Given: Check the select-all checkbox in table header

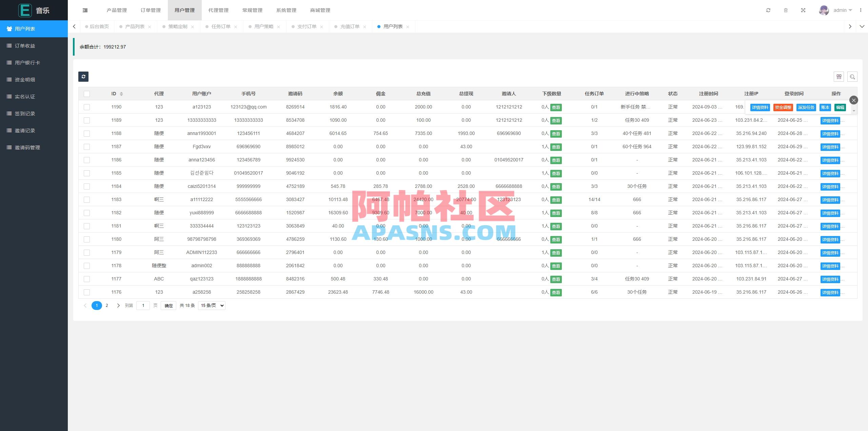Looking at the screenshot, I should 87,94.
